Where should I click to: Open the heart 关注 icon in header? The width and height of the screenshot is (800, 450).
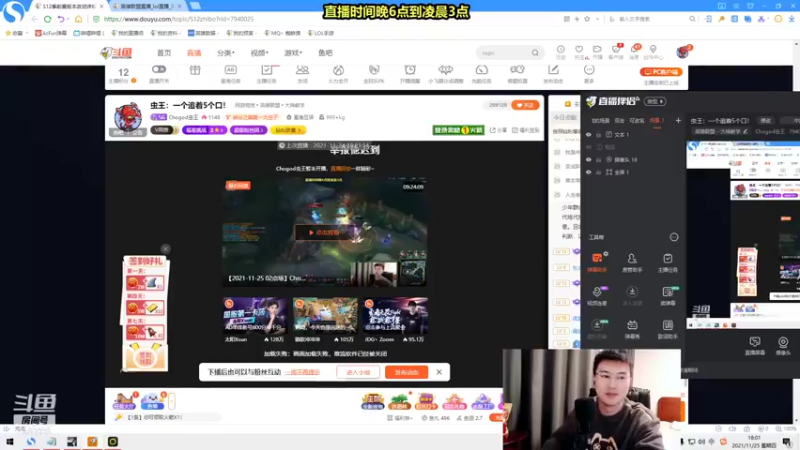pos(579,50)
